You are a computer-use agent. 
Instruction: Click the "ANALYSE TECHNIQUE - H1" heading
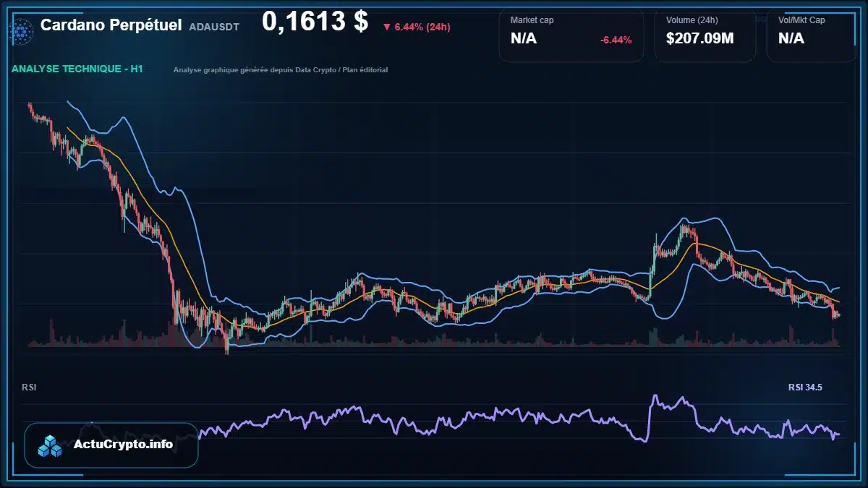[x=77, y=69]
